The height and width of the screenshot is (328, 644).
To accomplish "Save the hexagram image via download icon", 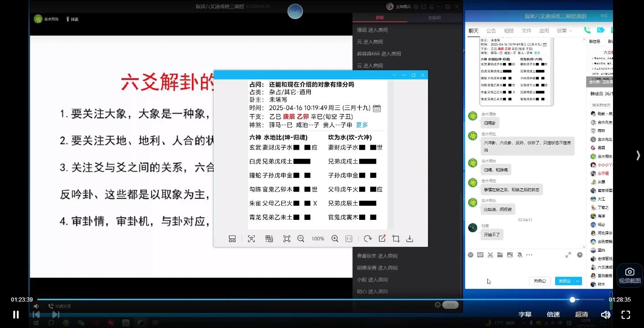I will (x=409, y=238).
